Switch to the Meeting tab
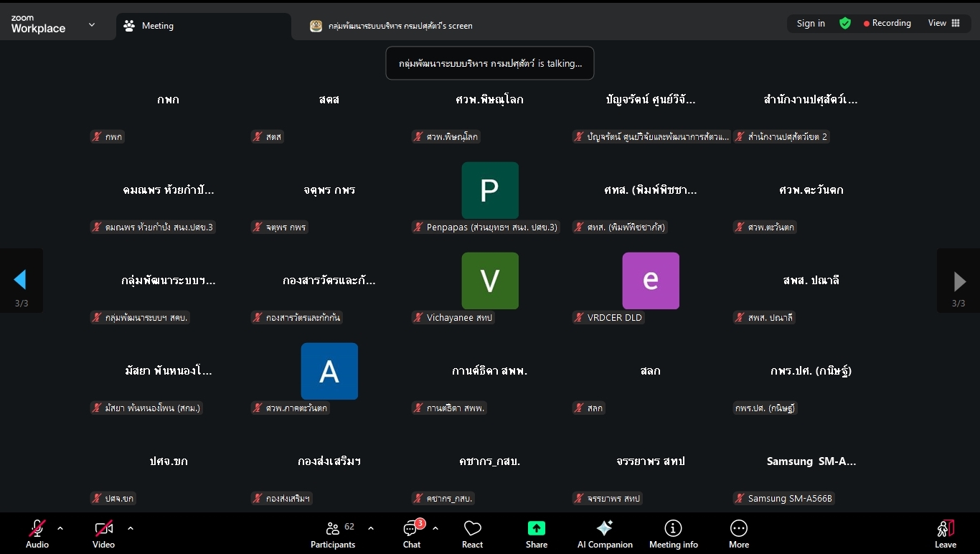The image size is (980, 554). 158,26
